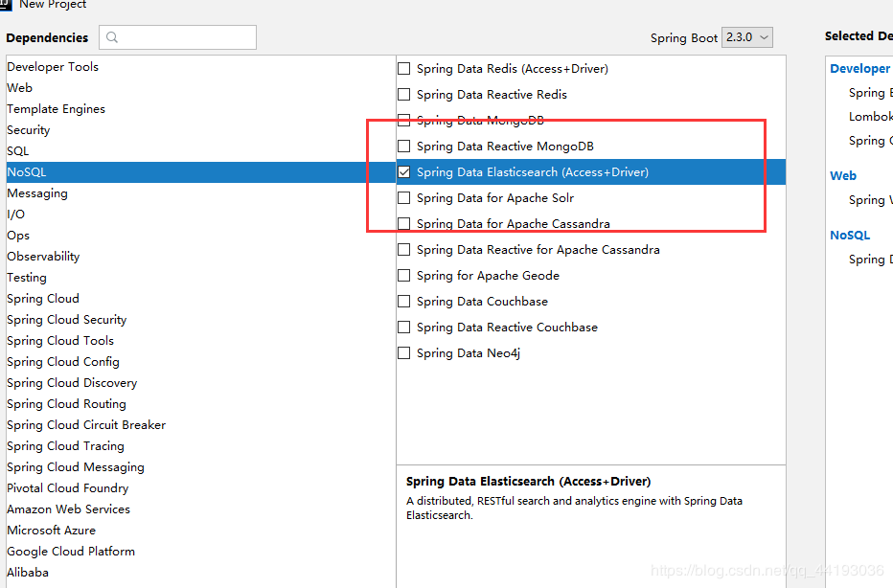This screenshot has width=893, height=588.
Task: Check Spring Data MongoDB
Action: (403, 120)
